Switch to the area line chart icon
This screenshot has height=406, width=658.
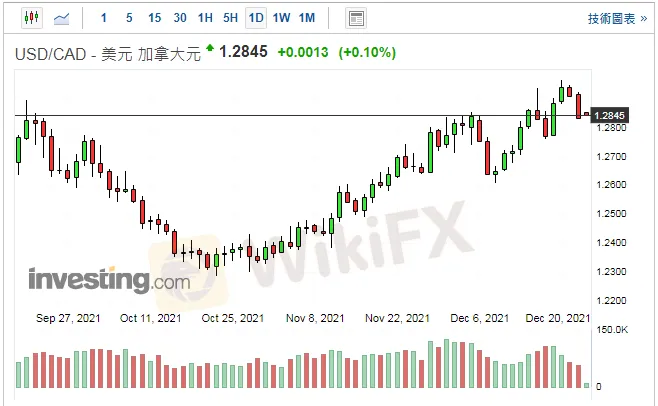click(x=62, y=18)
